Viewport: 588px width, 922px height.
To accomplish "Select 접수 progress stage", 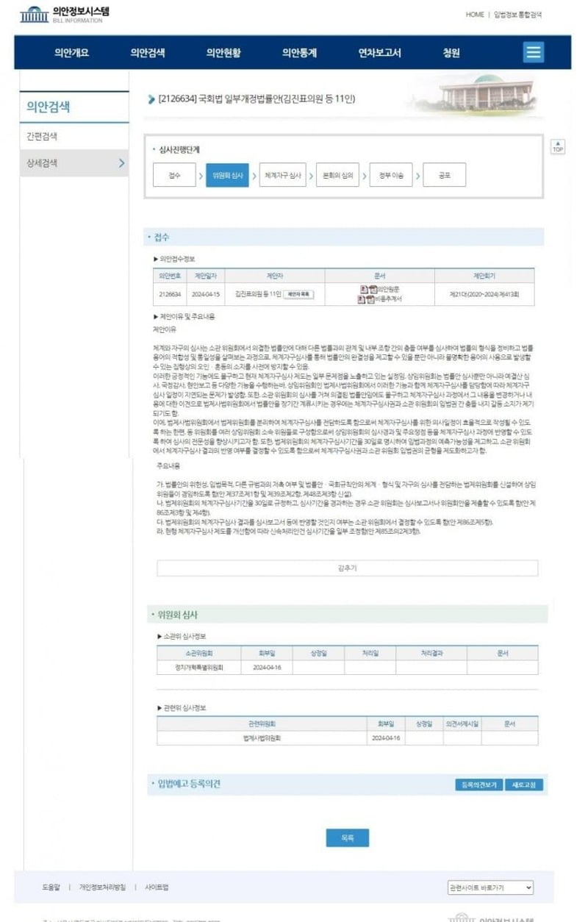I will coord(174,176).
